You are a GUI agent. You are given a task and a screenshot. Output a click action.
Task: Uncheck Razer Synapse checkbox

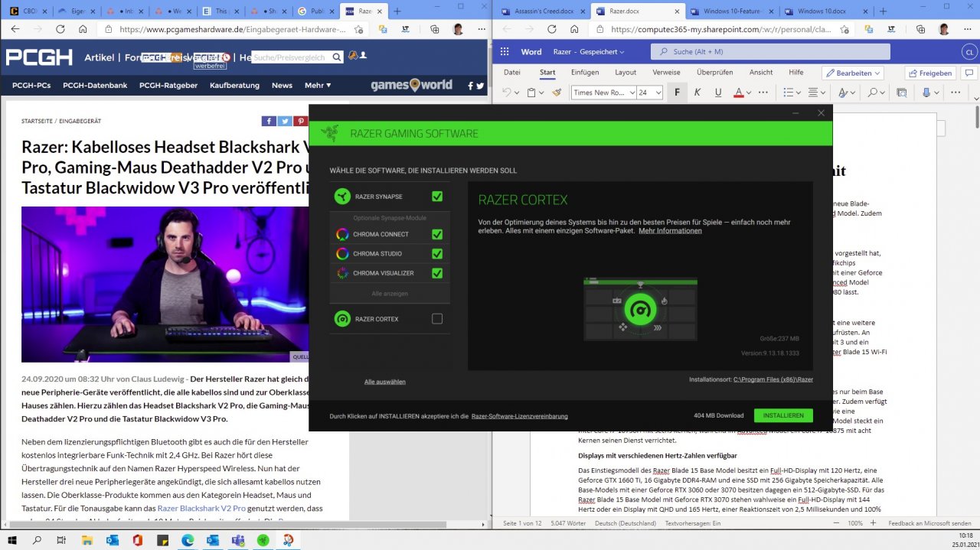(x=437, y=197)
